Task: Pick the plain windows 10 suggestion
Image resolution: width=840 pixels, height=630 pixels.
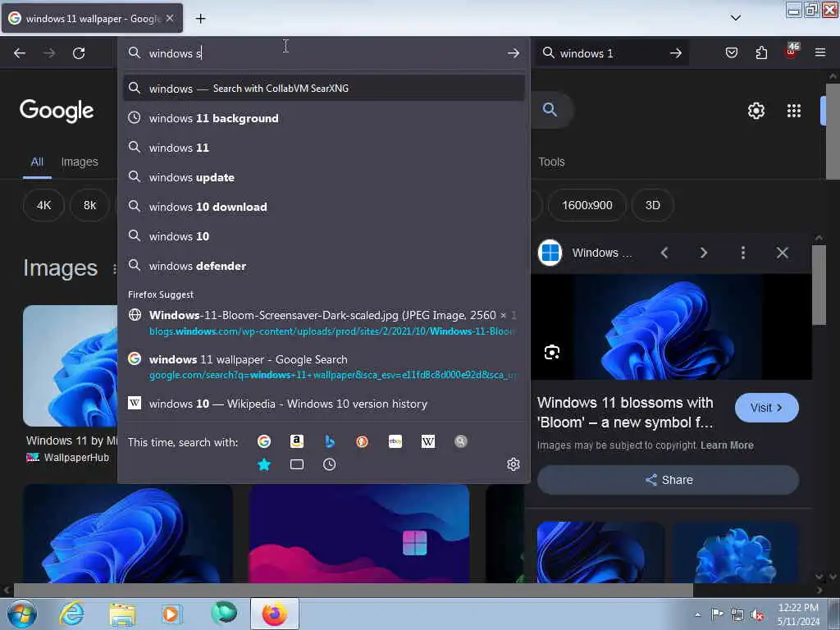Action: tap(323, 236)
